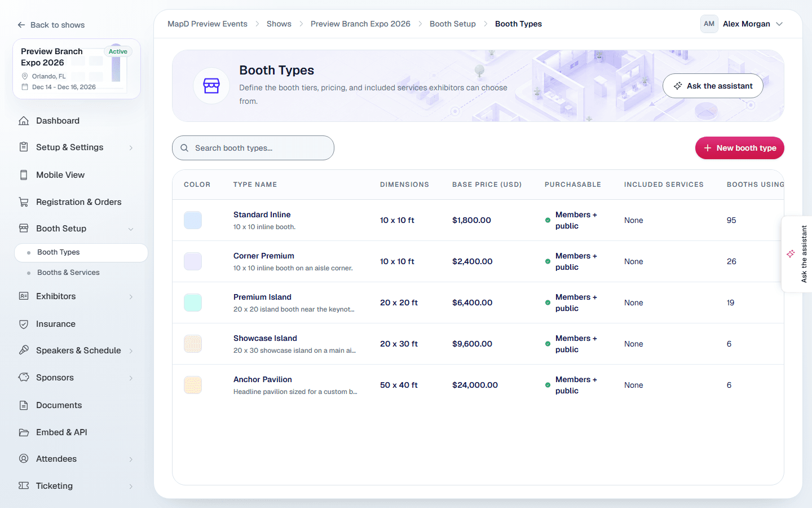This screenshot has width=812, height=508.
Task: Click the Ticketing ticket icon
Action: click(x=24, y=486)
